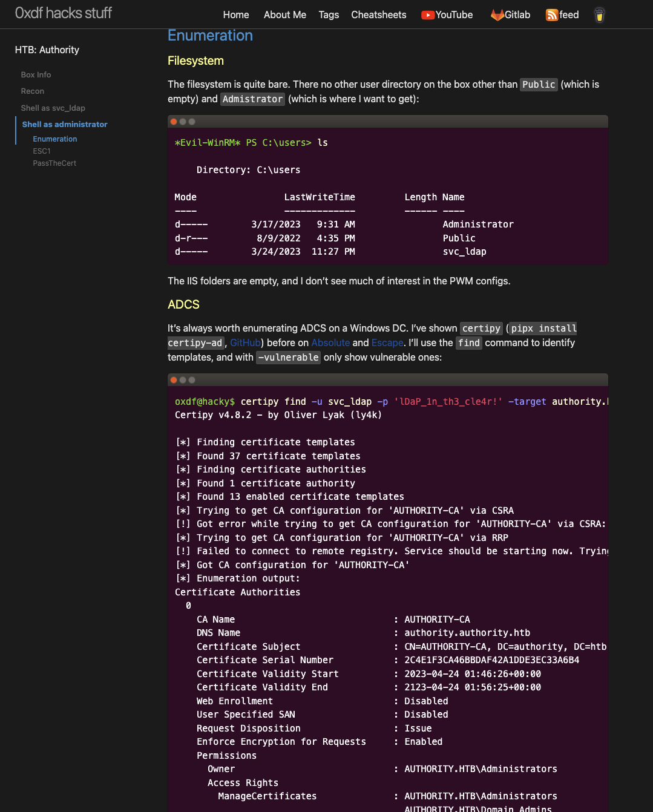Click the 'User Specified SAN' label
This screenshot has width=653, height=812.
coord(246,715)
